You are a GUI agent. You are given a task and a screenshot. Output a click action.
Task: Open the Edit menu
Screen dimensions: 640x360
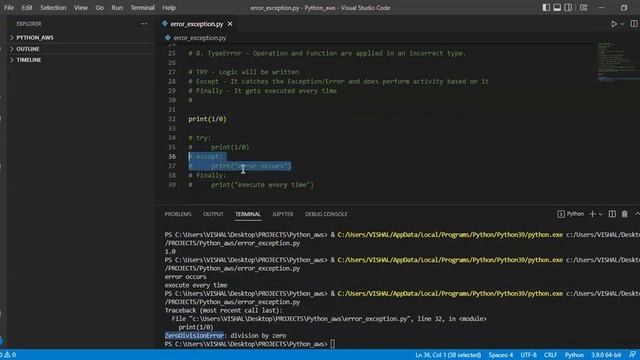[27, 8]
